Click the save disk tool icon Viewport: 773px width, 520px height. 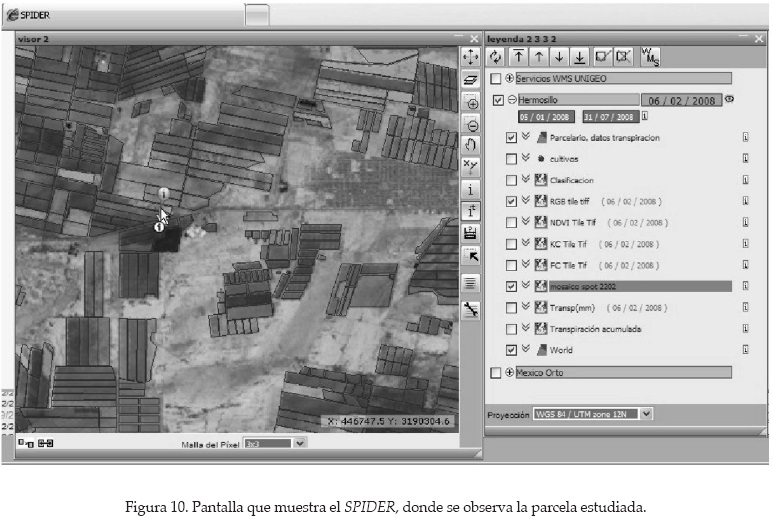coord(472,232)
